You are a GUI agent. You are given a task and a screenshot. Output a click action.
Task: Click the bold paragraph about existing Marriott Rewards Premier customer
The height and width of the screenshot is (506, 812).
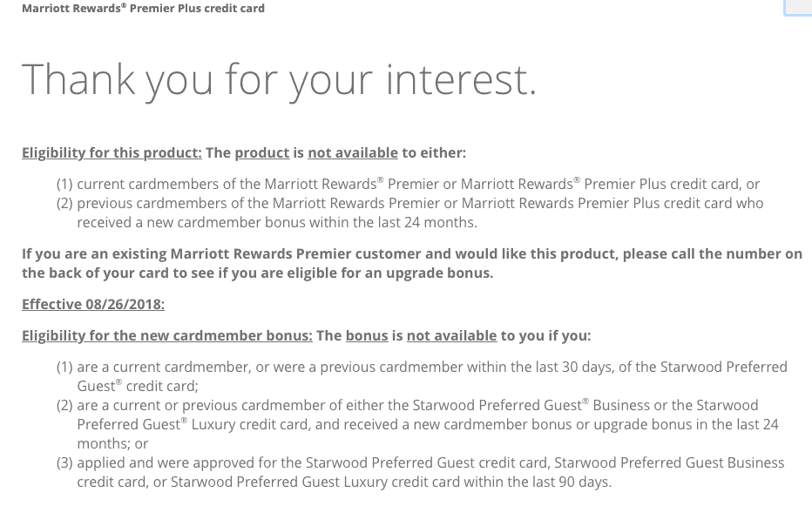click(412, 263)
